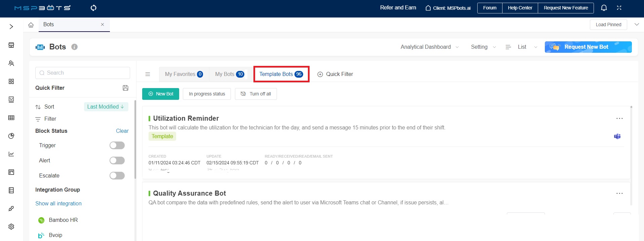This screenshot has height=241, width=644.
Task: Save quick filter using the disk icon
Action: tap(125, 88)
